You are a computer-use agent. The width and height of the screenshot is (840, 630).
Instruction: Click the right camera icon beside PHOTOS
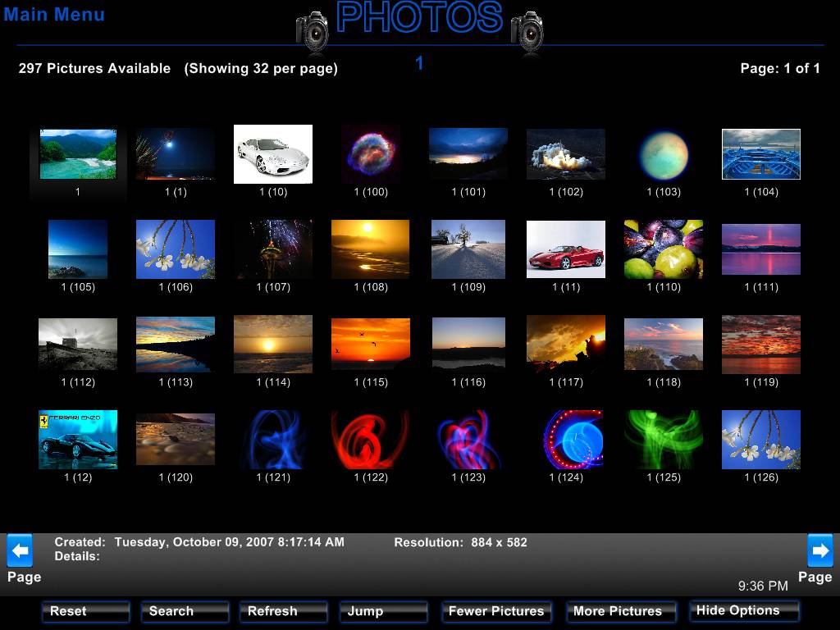[x=527, y=31]
